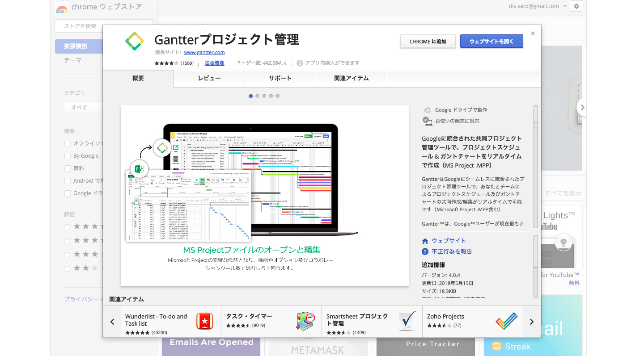
Task: Click the home icon beside ウェブサイト
Action: pyautogui.click(x=425, y=241)
